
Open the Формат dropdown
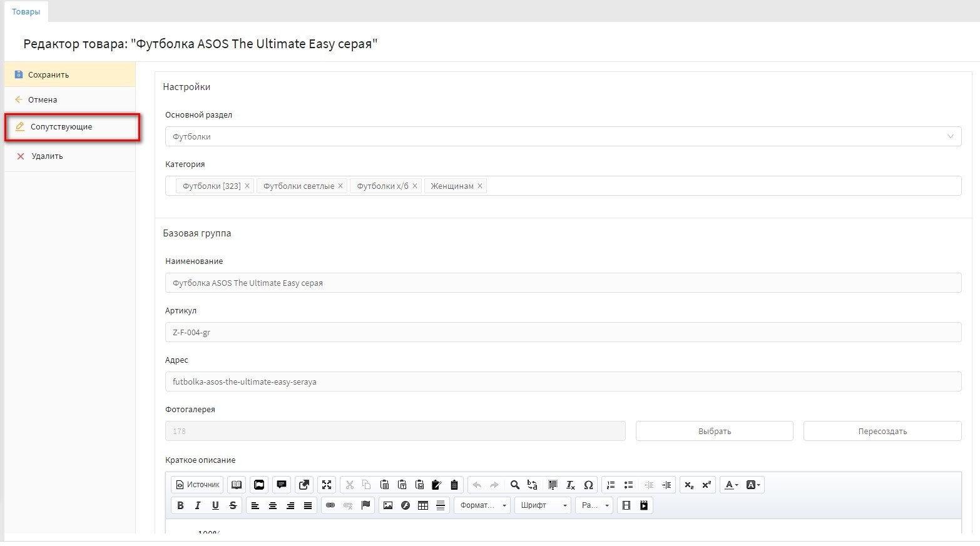[482, 505]
